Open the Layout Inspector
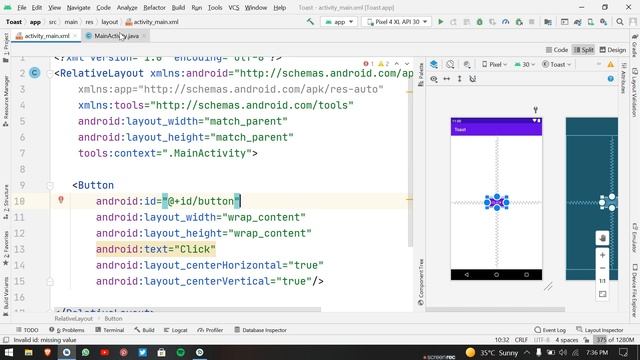Screen dimensions: 640x360 click(600, 330)
